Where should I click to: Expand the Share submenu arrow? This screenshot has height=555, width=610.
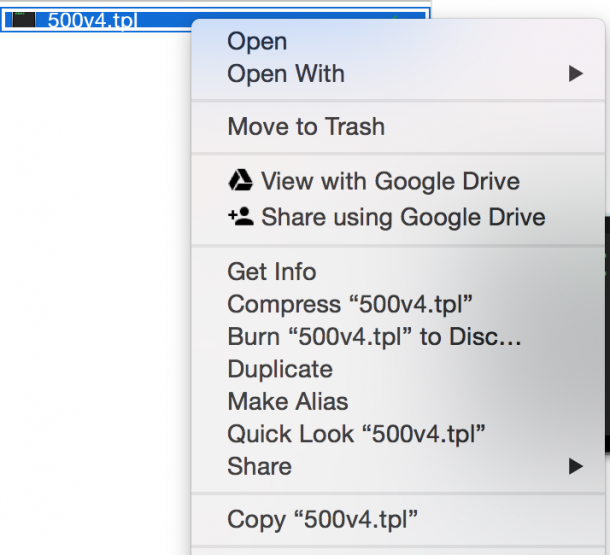coord(575,466)
